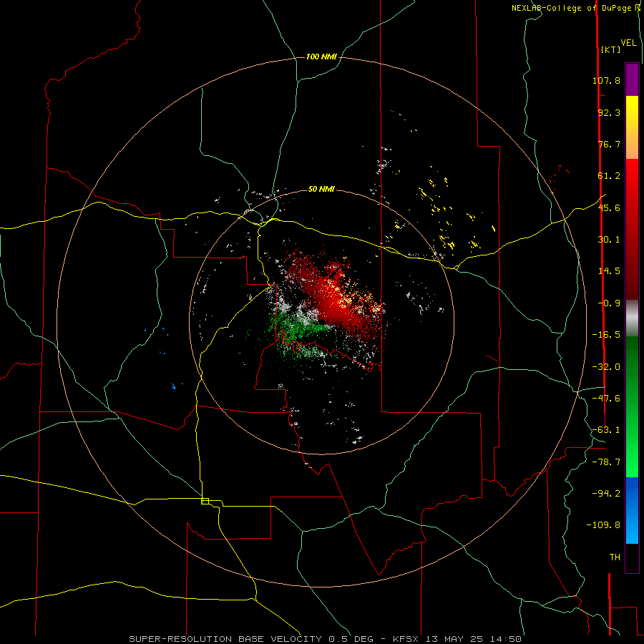Viewport: 644px width, 644px height.
Task: Click the -16.5 value on velocity scale
Action: pos(606,335)
